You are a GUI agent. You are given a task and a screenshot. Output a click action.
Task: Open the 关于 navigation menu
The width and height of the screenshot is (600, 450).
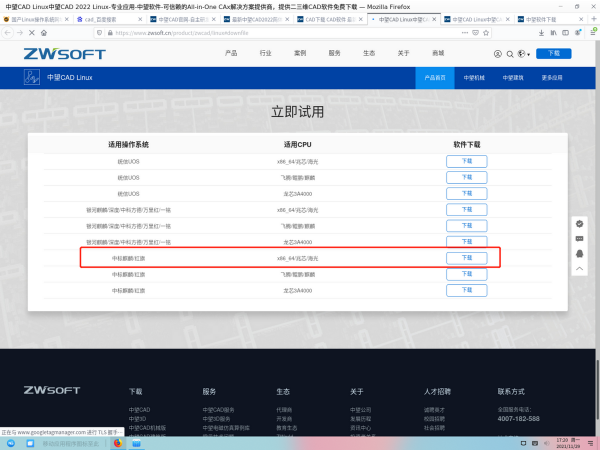point(403,53)
